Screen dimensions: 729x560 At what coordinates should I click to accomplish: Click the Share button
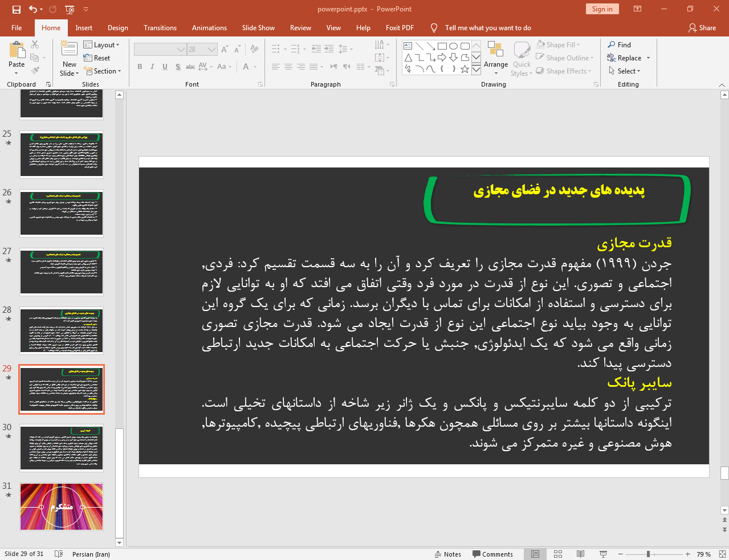[702, 27]
